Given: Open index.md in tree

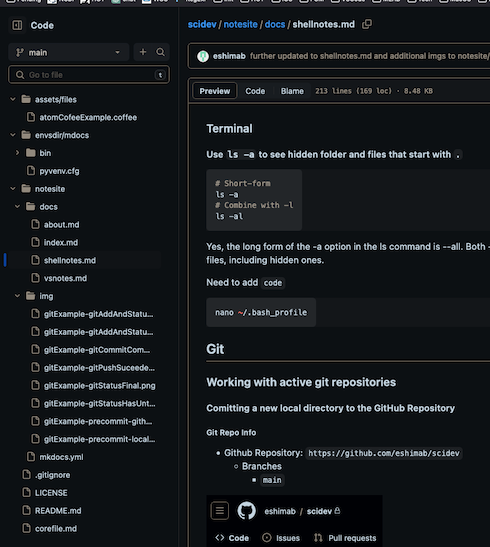Looking at the screenshot, I should [x=61, y=242].
